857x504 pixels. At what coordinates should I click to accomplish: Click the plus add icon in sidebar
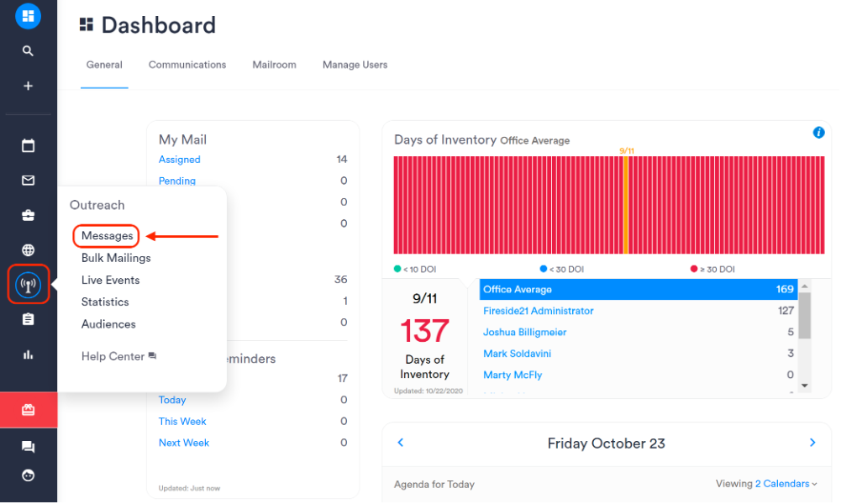click(28, 86)
